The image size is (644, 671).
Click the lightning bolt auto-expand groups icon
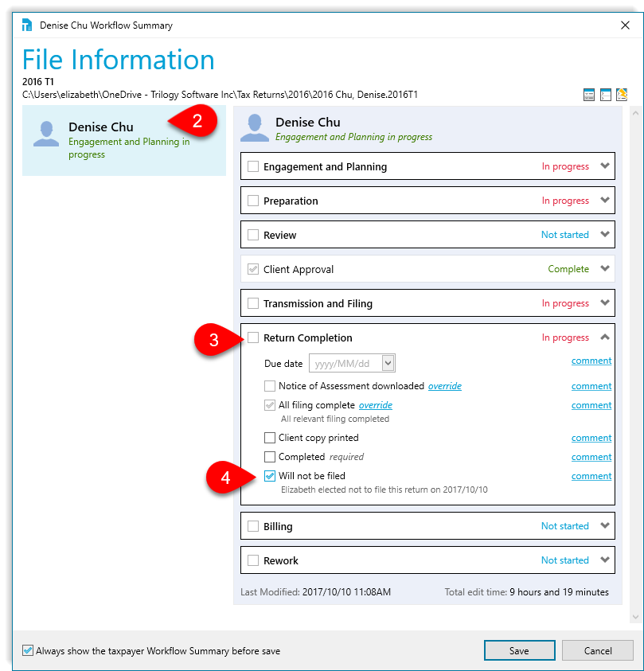tap(622, 95)
